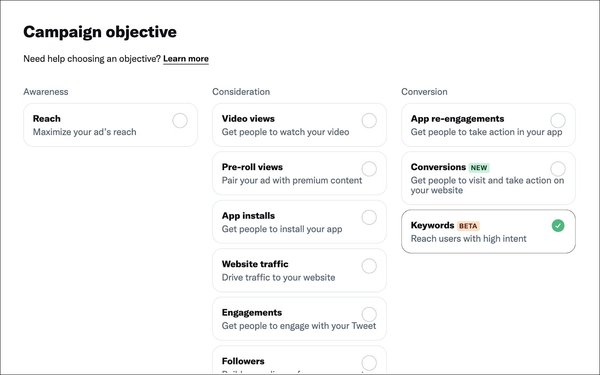Click the green Keywords checkmark icon
This screenshot has height=375, width=600.
tap(558, 226)
